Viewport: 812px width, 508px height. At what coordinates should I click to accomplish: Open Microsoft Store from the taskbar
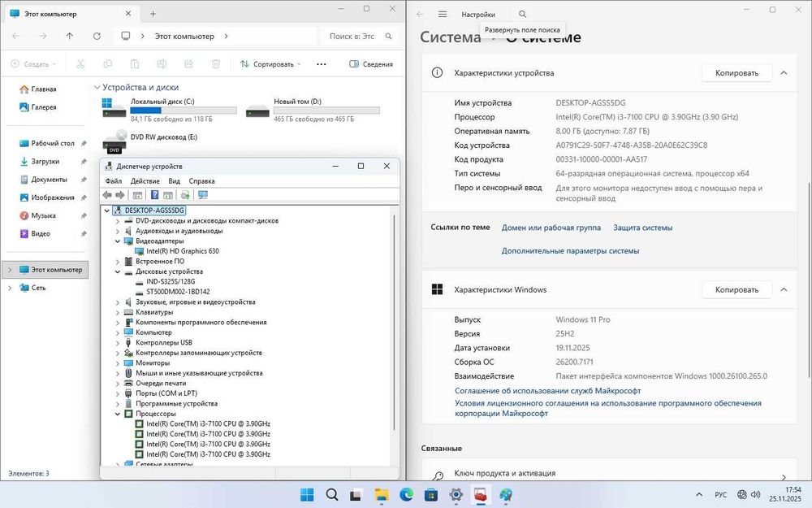[431, 494]
